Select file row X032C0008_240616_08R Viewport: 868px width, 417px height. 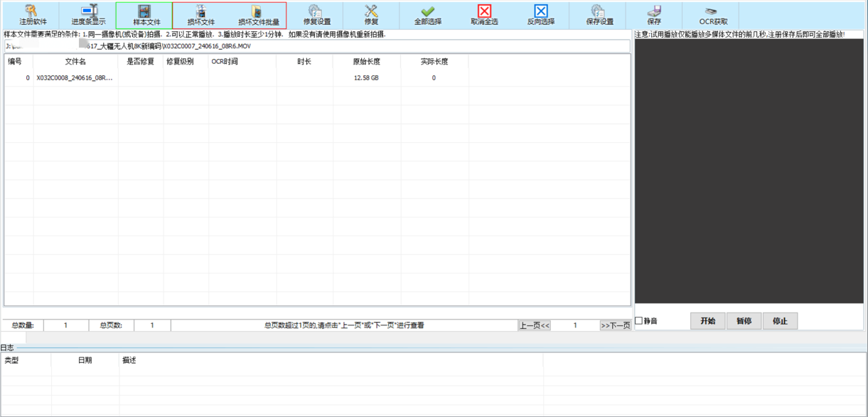coord(75,78)
